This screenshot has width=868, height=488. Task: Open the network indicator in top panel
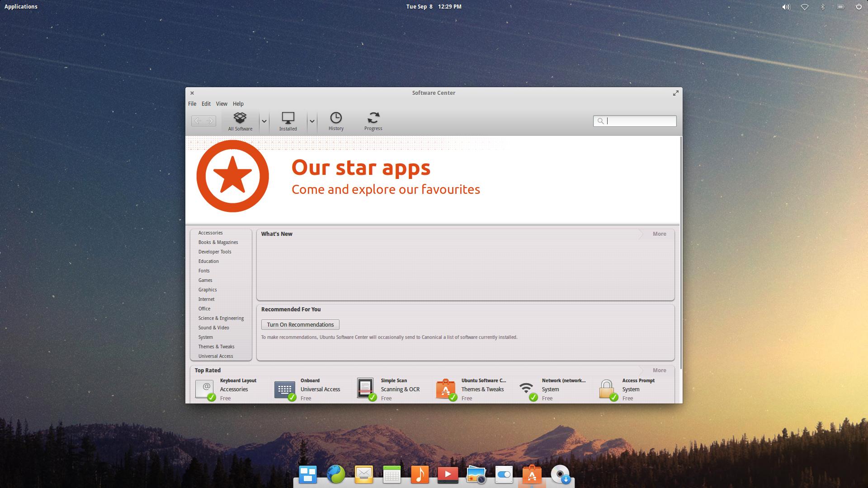pyautogui.click(x=804, y=7)
